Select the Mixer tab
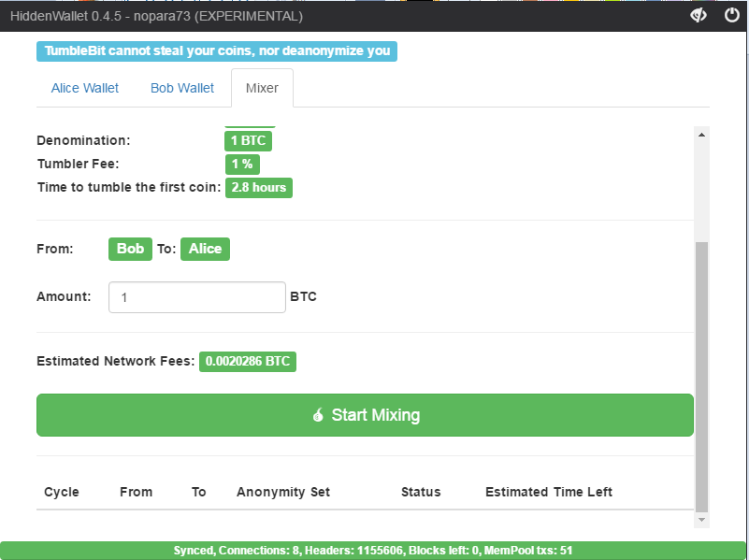Screen dimensions: 749x560 tap(262, 88)
